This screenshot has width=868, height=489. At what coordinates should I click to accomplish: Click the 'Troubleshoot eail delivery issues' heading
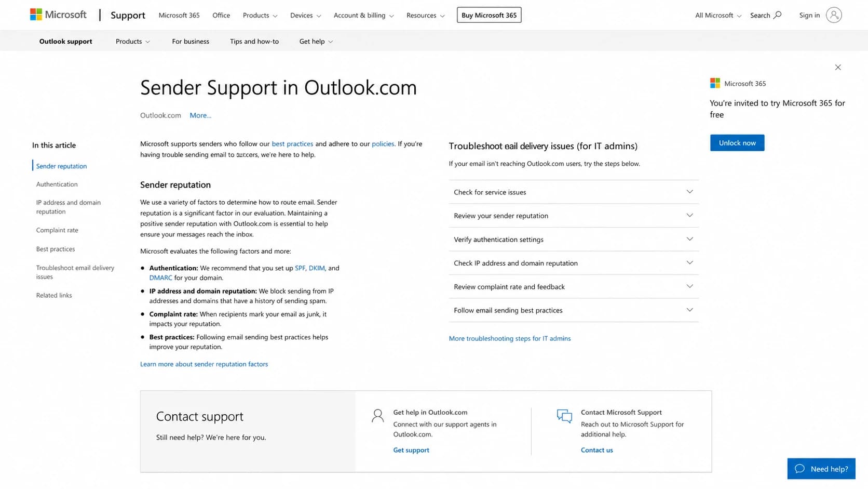click(x=543, y=146)
